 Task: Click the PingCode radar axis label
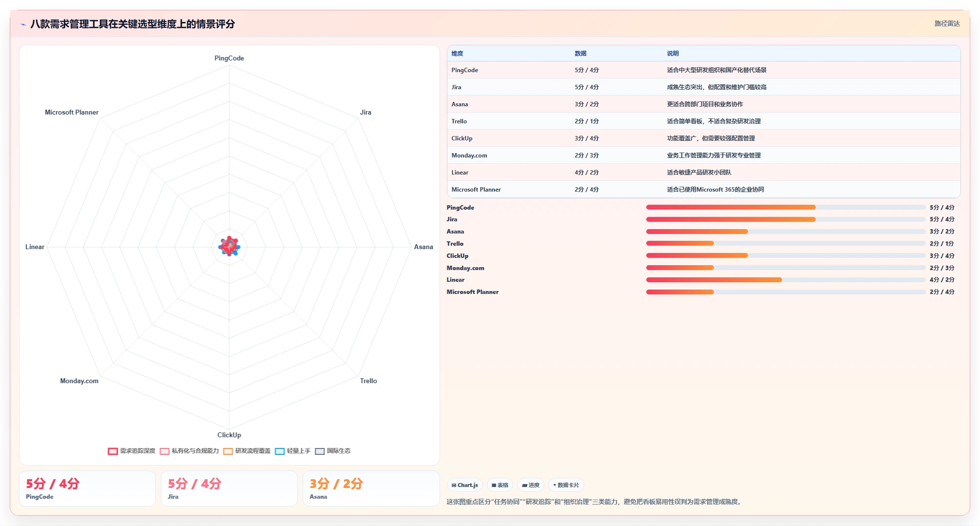229,58
